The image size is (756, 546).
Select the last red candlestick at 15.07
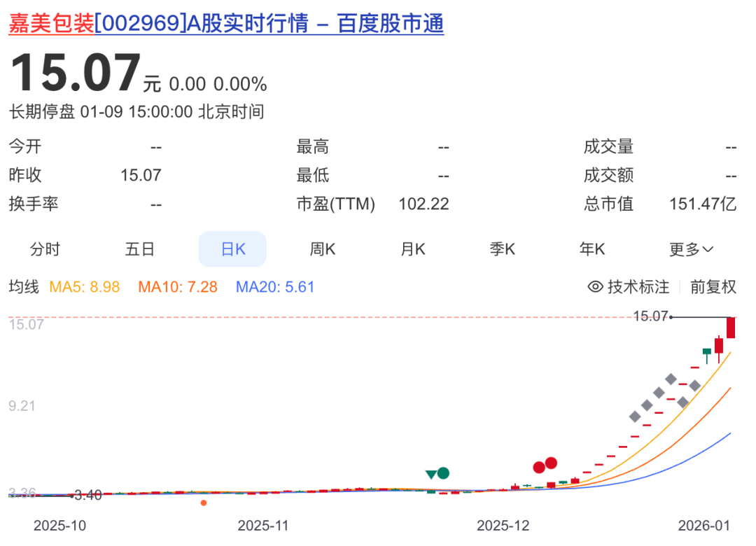click(x=731, y=328)
